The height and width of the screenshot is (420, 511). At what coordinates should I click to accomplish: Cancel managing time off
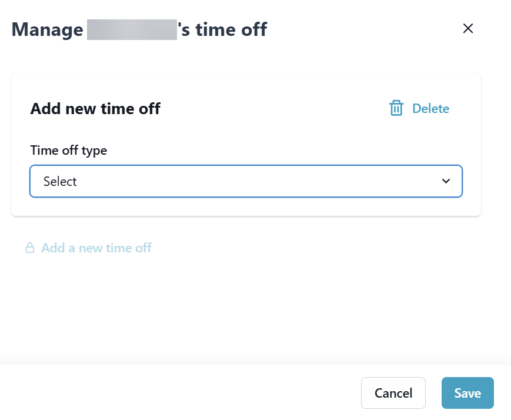pyautogui.click(x=393, y=393)
